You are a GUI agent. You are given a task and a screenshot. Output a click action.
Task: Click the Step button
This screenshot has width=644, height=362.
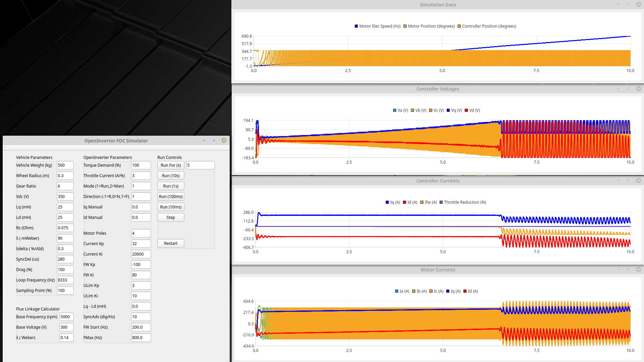point(171,217)
